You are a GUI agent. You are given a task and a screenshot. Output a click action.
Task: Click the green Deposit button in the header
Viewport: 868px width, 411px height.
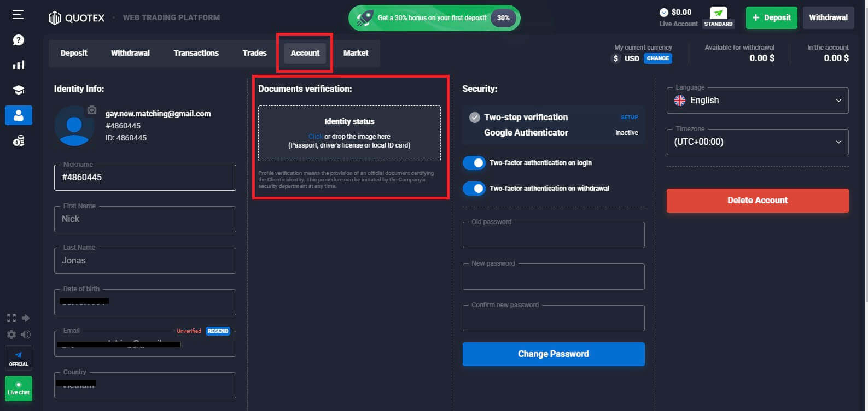771,17
